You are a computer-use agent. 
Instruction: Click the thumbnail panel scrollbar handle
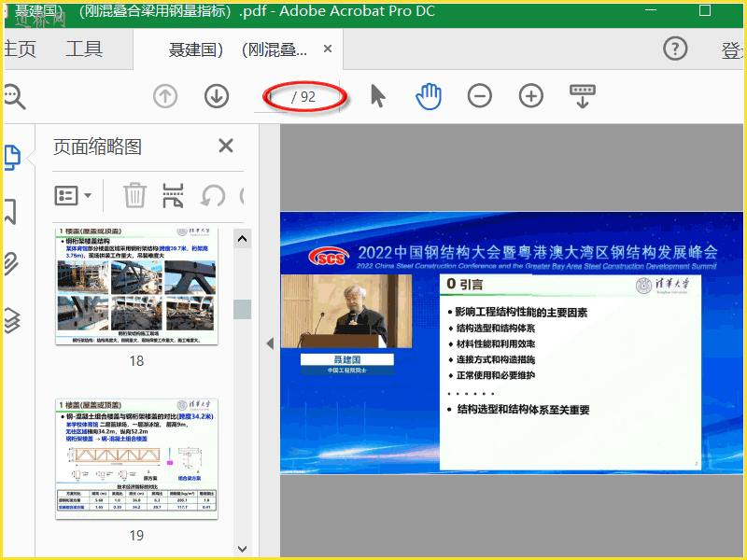(242, 310)
